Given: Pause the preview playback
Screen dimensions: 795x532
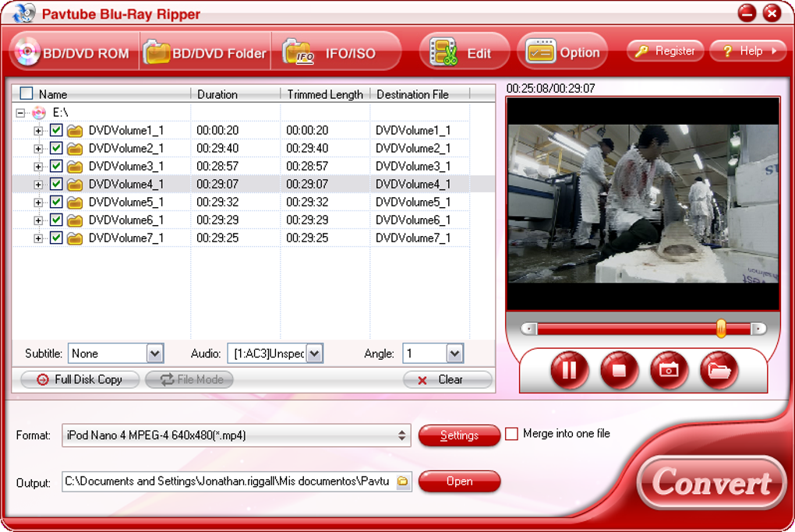Looking at the screenshot, I should [x=570, y=370].
